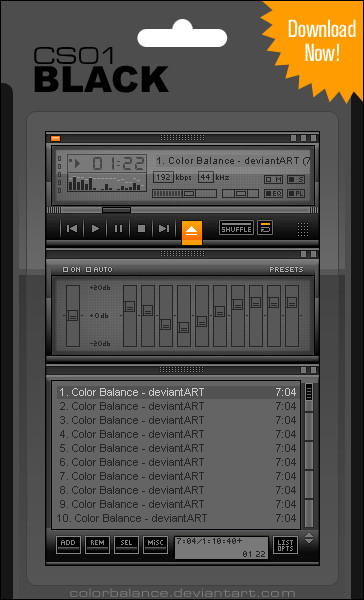Screen dimensions: 364x600
Task: Open the LIST OPTS menu
Action: (285, 545)
